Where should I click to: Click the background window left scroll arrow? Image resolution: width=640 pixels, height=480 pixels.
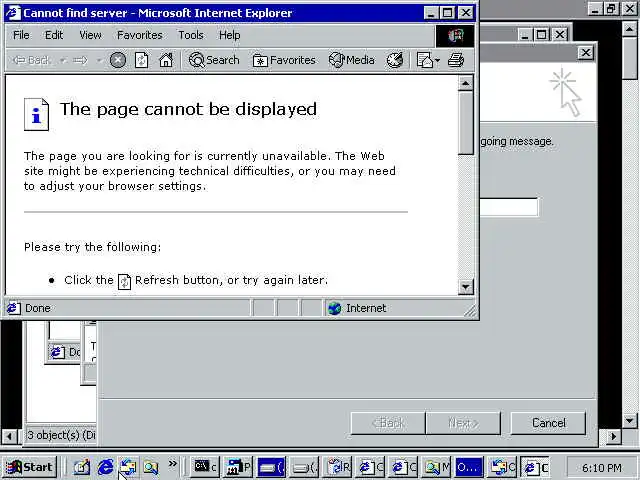point(9,436)
